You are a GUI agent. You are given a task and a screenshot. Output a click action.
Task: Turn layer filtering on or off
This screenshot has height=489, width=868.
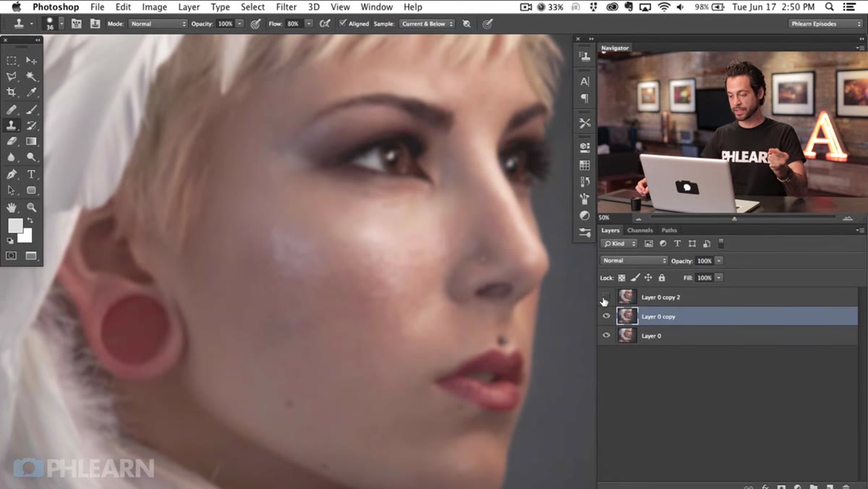[x=721, y=244]
